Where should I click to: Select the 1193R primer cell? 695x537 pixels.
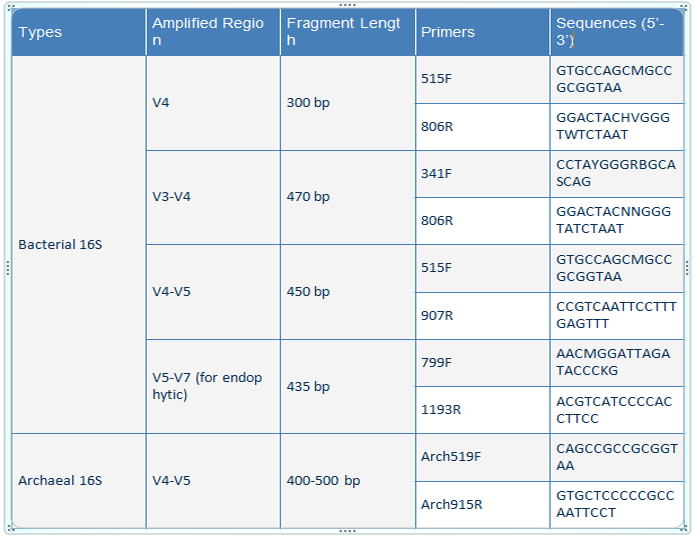481,410
